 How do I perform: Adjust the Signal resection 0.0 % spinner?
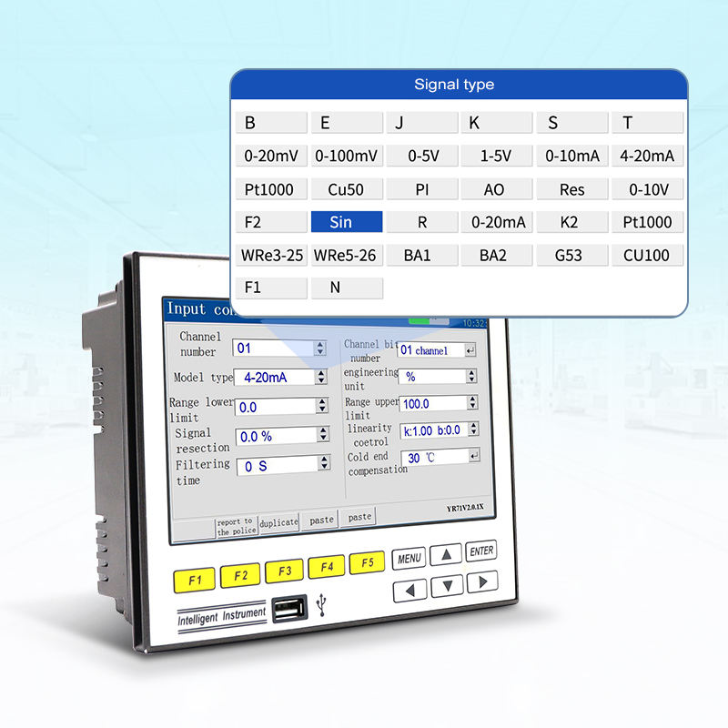pyautogui.click(x=324, y=434)
